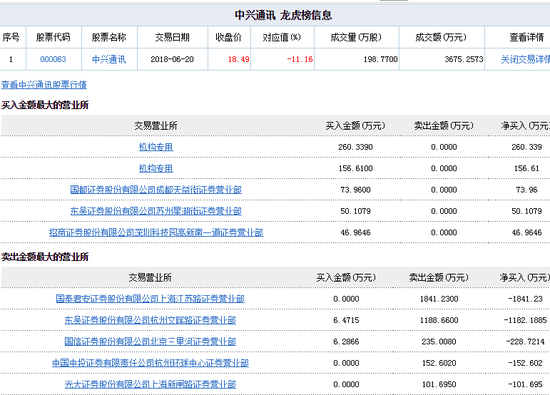The image size is (550, 395).
Task: Open 国都证券 成都天益街证券营业部 link
Action: pyautogui.click(x=156, y=190)
